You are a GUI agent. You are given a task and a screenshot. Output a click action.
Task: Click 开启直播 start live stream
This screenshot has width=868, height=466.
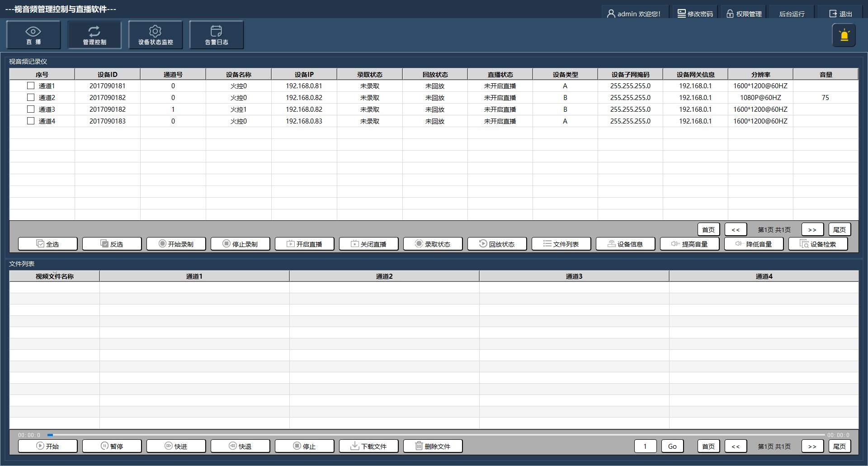pos(305,244)
